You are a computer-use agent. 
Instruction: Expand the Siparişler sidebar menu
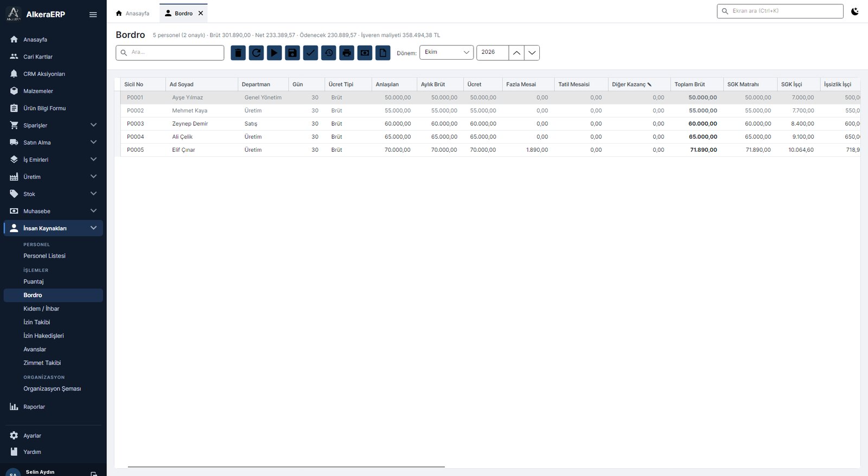pos(53,125)
